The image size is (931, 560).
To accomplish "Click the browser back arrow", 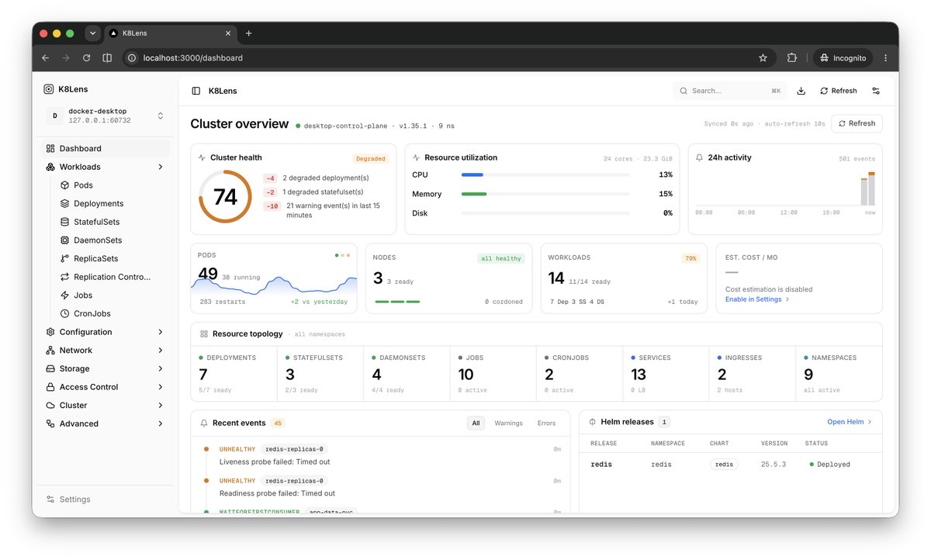I will coord(45,58).
